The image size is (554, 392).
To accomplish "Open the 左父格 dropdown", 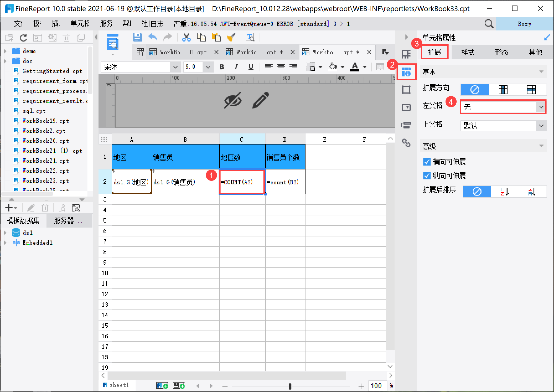I will [x=541, y=107].
